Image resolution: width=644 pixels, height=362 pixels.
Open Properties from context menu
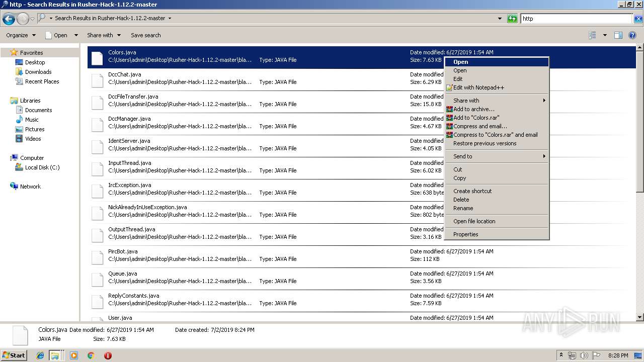pos(497,234)
